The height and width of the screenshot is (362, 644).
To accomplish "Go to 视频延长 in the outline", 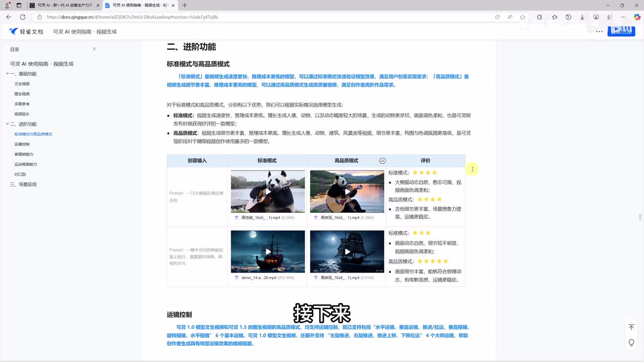I will pos(22,114).
